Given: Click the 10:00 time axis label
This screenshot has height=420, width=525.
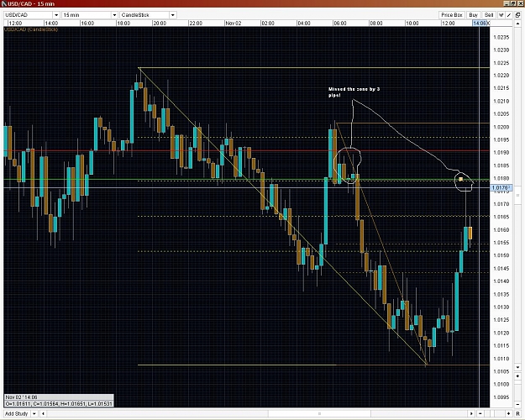Looking at the screenshot, I should pos(412,24).
